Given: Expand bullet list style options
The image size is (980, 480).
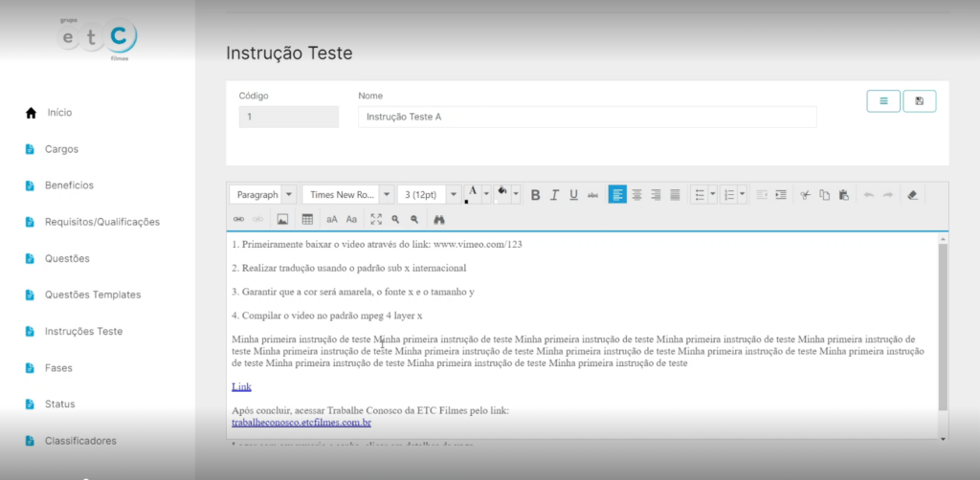Looking at the screenshot, I should [x=713, y=195].
